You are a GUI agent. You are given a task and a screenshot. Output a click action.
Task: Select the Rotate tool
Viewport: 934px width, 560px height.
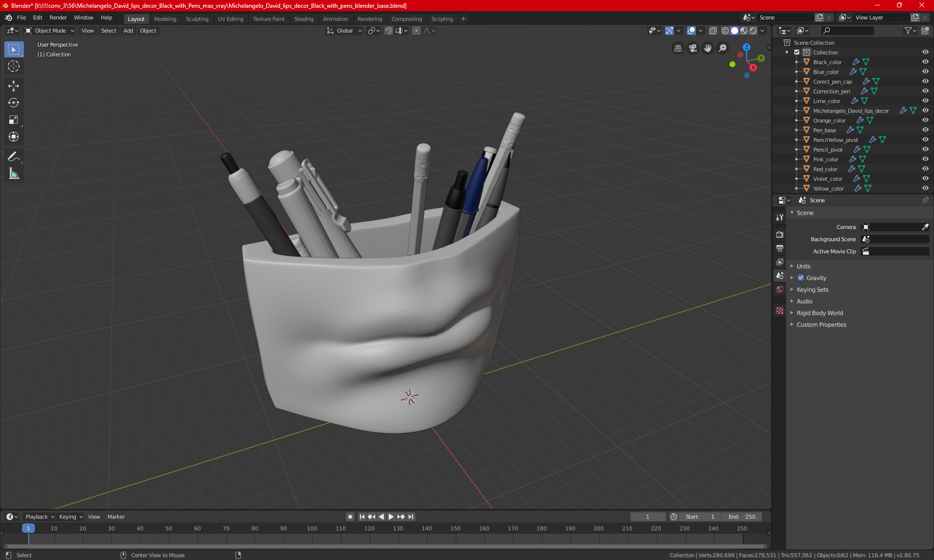[x=14, y=103]
